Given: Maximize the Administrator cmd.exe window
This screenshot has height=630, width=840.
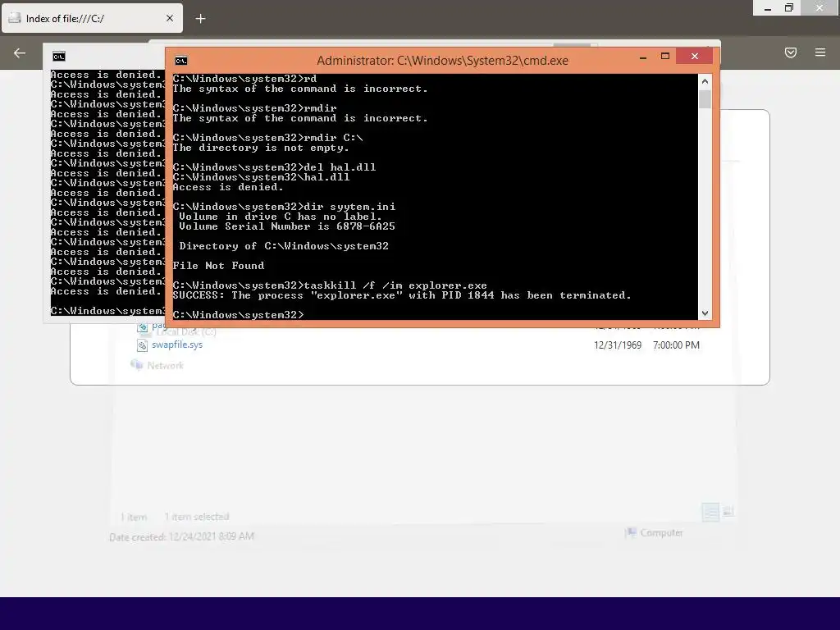Looking at the screenshot, I should [664, 57].
